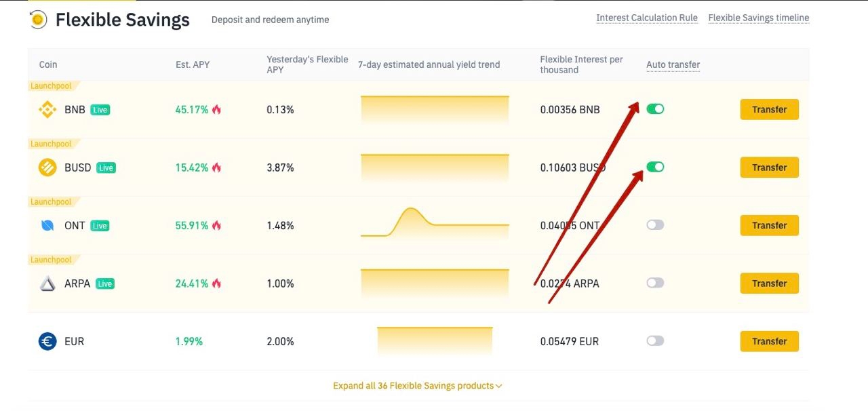This screenshot has height=411, width=868.
Task: Enable auto transfer for ONT
Action: 655,225
